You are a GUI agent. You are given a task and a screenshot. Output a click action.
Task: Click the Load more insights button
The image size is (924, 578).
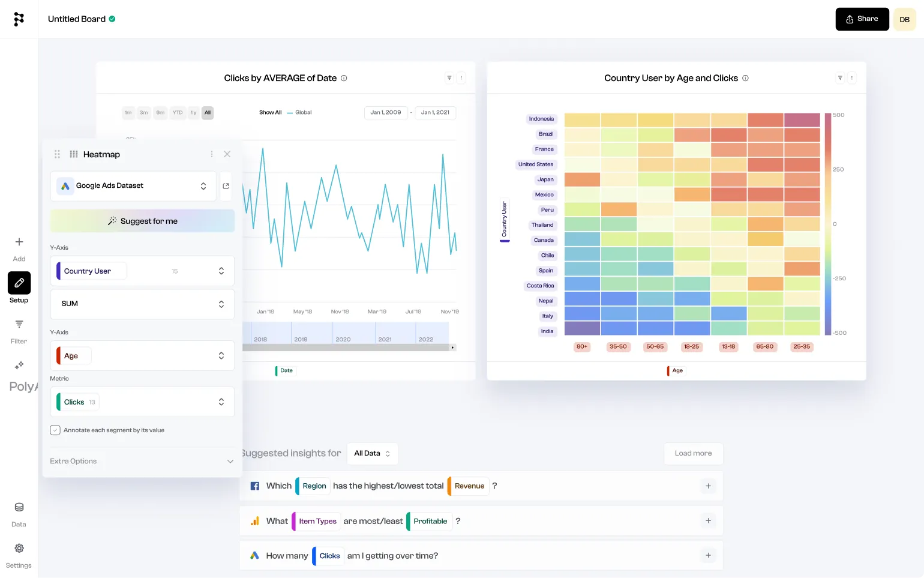click(x=693, y=453)
